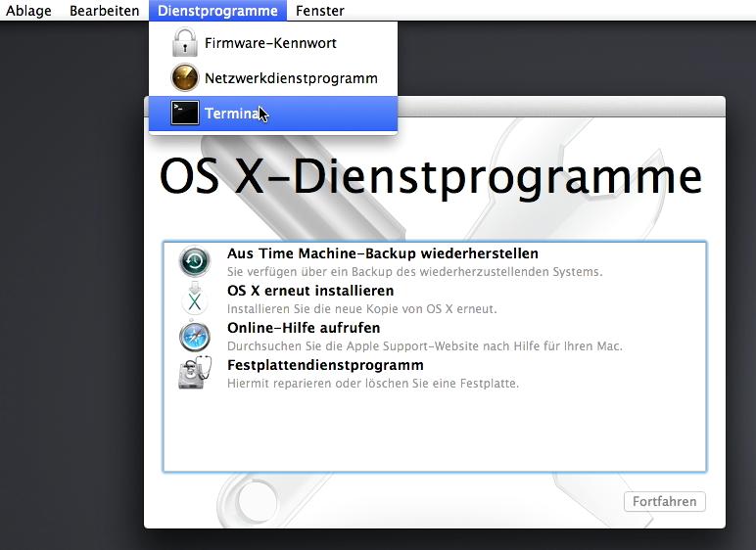Open the Bearbeiten menu

click(x=104, y=11)
